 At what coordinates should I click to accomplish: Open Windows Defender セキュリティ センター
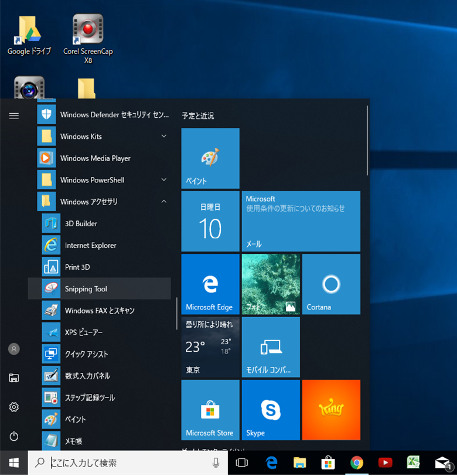pos(100,114)
